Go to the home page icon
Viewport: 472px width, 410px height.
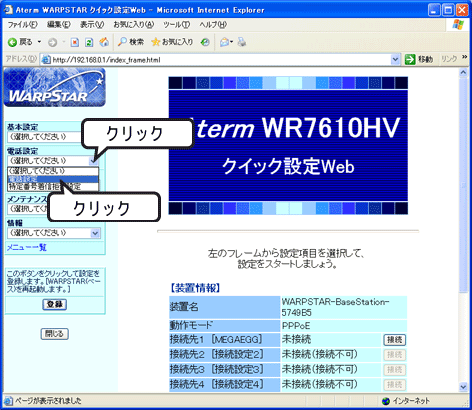point(104,42)
